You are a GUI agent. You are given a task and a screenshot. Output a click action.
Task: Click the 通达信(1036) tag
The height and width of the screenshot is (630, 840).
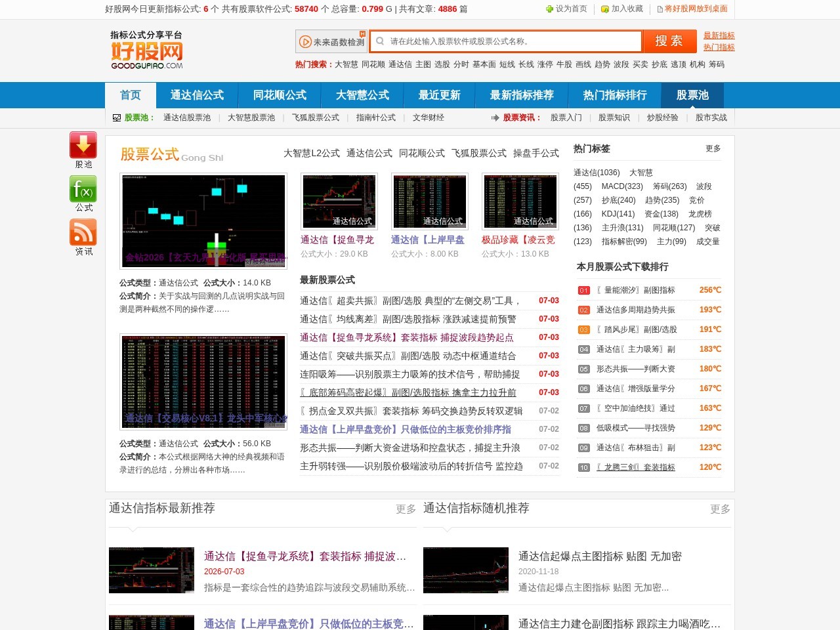point(597,173)
